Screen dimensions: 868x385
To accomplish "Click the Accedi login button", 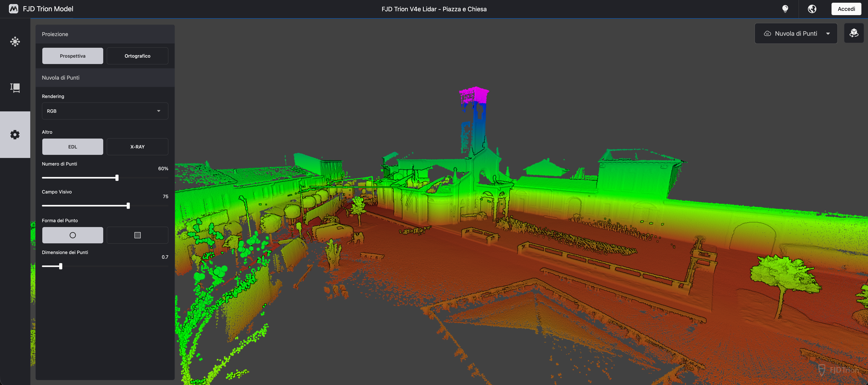I will tap(846, 9).
